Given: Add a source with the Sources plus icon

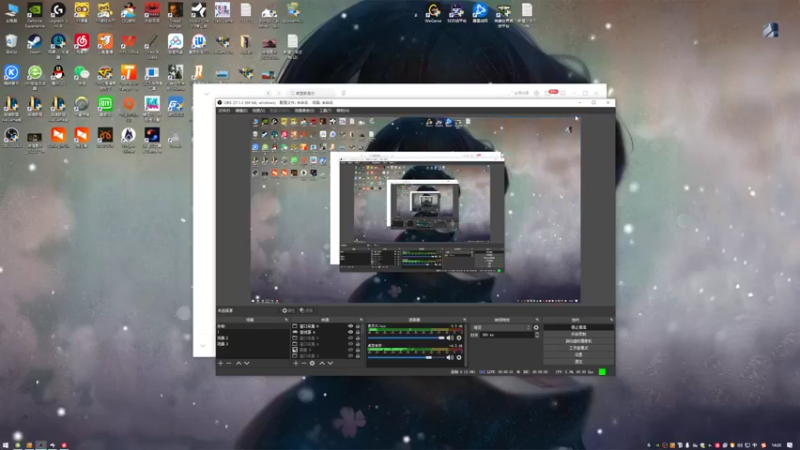Looking at the screenshot, I should coord(296,363).
